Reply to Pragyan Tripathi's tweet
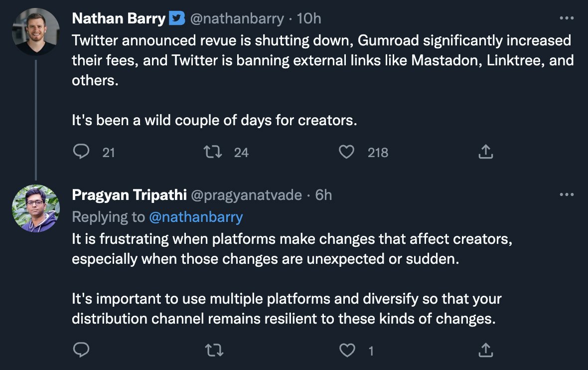The image size is (588, 370). (81, 350)
